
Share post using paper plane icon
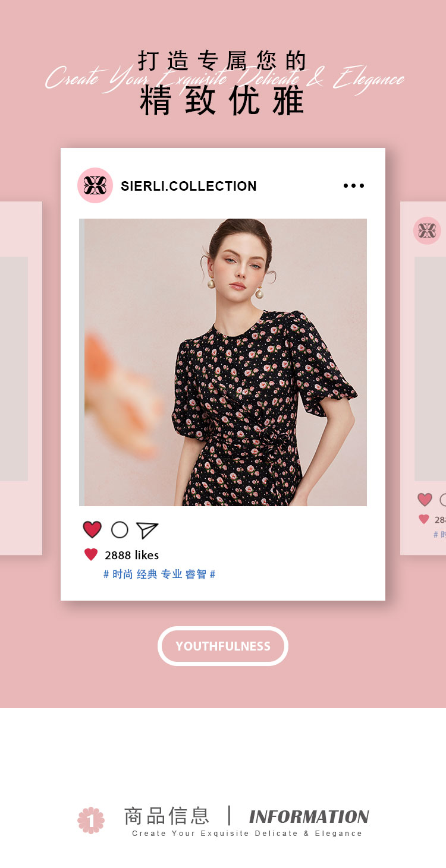coord(147,530)
